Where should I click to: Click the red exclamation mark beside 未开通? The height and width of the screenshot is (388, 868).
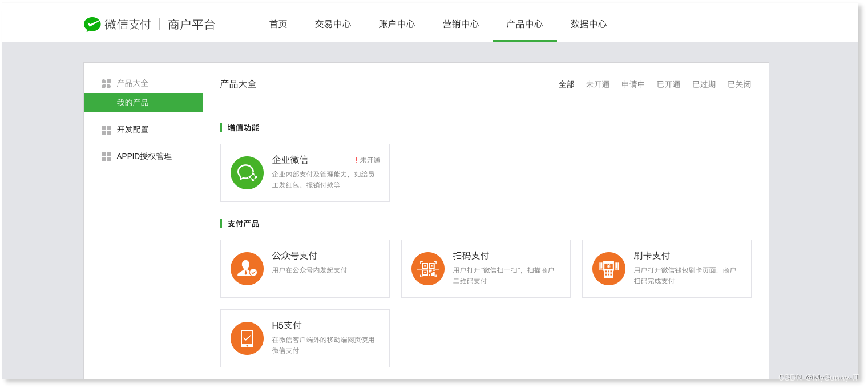click(x=357, y=160)
